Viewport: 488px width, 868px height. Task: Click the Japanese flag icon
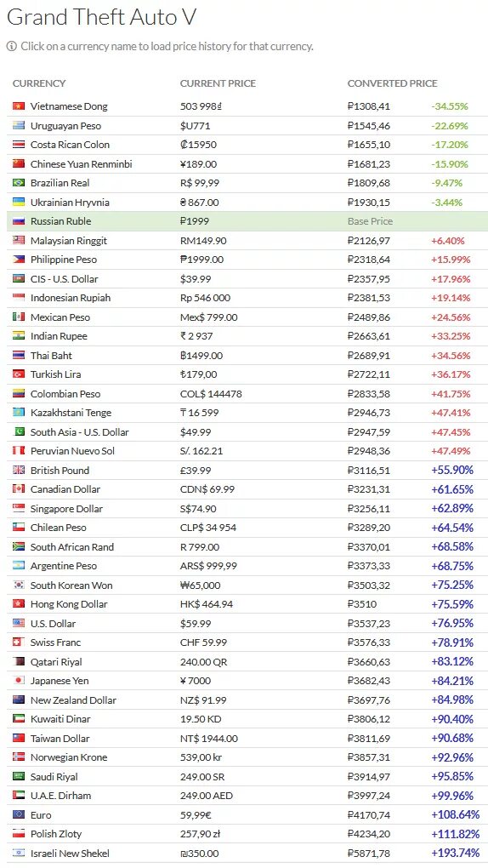19,680
